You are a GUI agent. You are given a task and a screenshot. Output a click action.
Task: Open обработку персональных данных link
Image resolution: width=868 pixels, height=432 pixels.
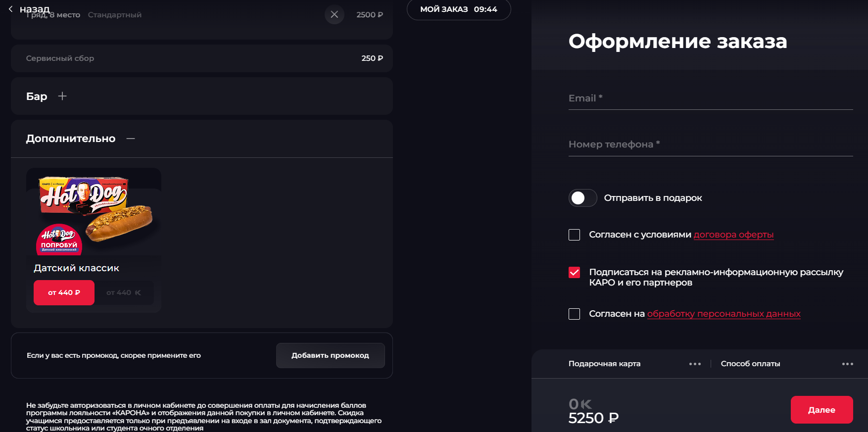click(x=723, y=314)
